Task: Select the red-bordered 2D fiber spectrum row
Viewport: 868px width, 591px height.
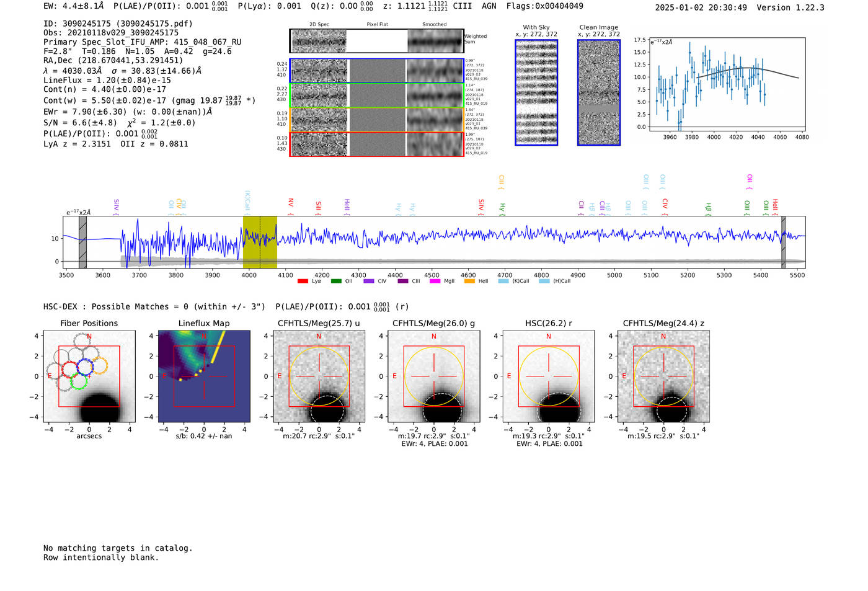Action: (x=377, y=144)
